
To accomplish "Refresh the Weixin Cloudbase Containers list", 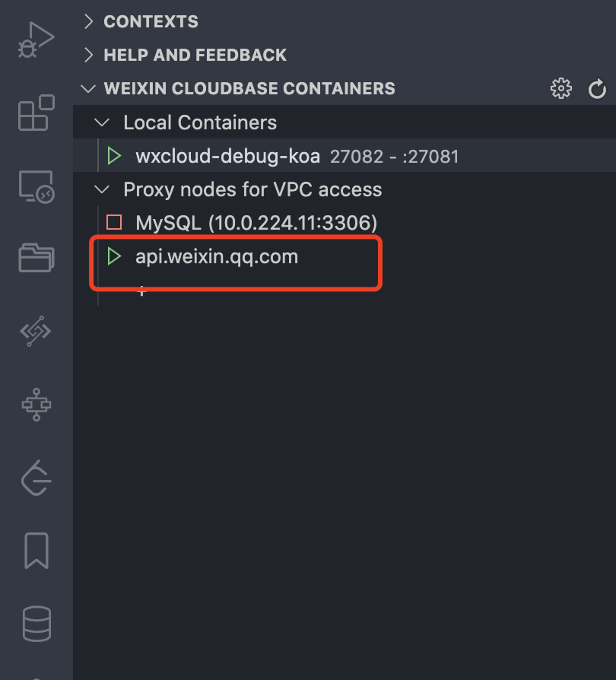I will coord(597,89).
